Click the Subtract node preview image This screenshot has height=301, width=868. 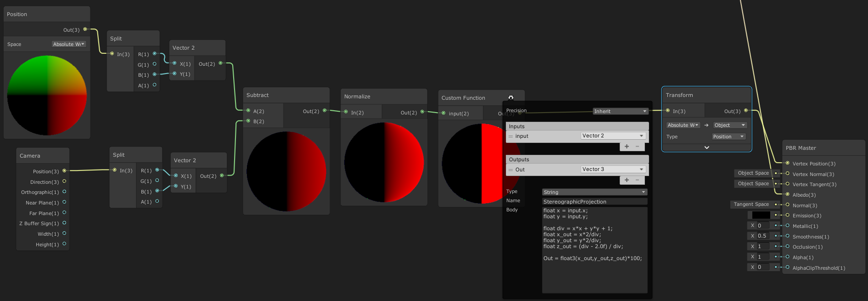coord(286,171)
